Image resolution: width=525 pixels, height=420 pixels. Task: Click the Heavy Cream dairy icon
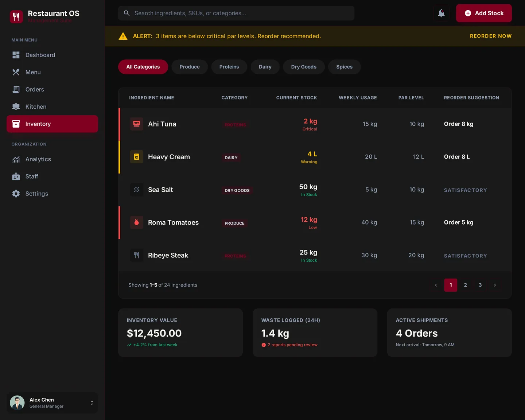tap(136, 157)
